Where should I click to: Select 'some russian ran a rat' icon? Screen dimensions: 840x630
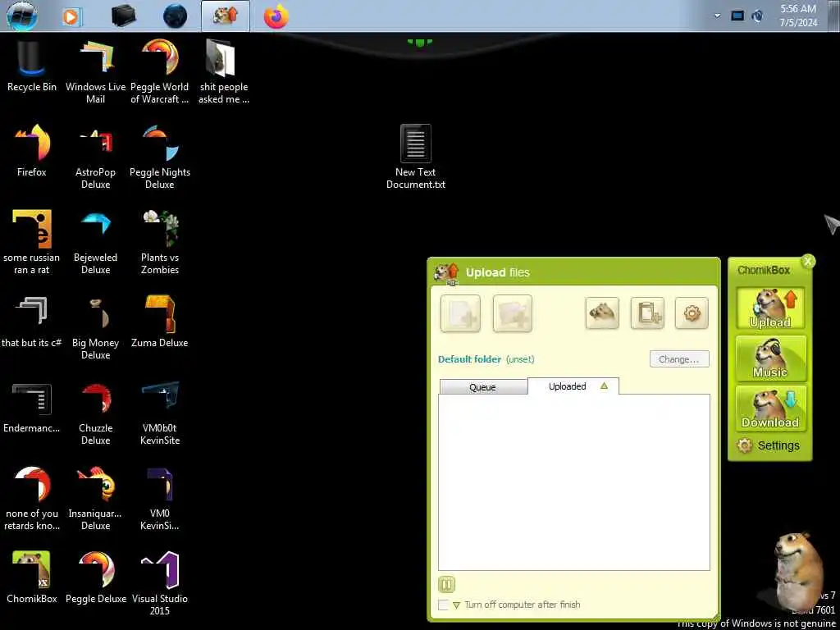pyautogui.click(x=32, y=242)
